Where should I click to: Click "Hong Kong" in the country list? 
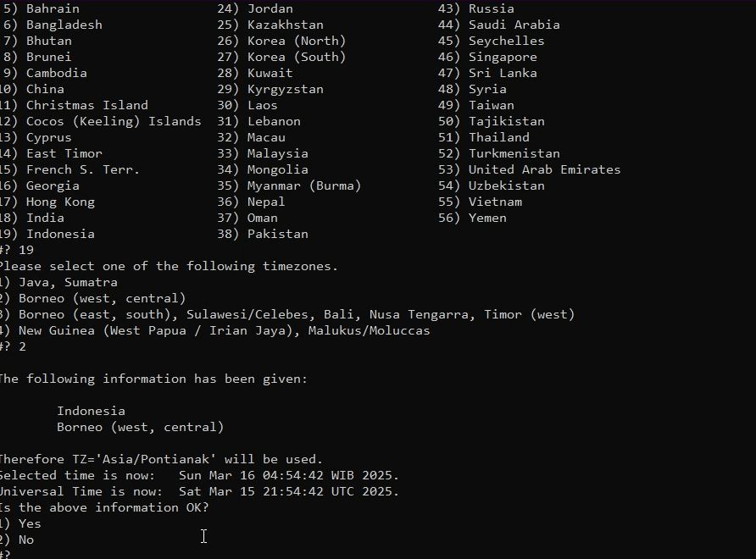60,202
